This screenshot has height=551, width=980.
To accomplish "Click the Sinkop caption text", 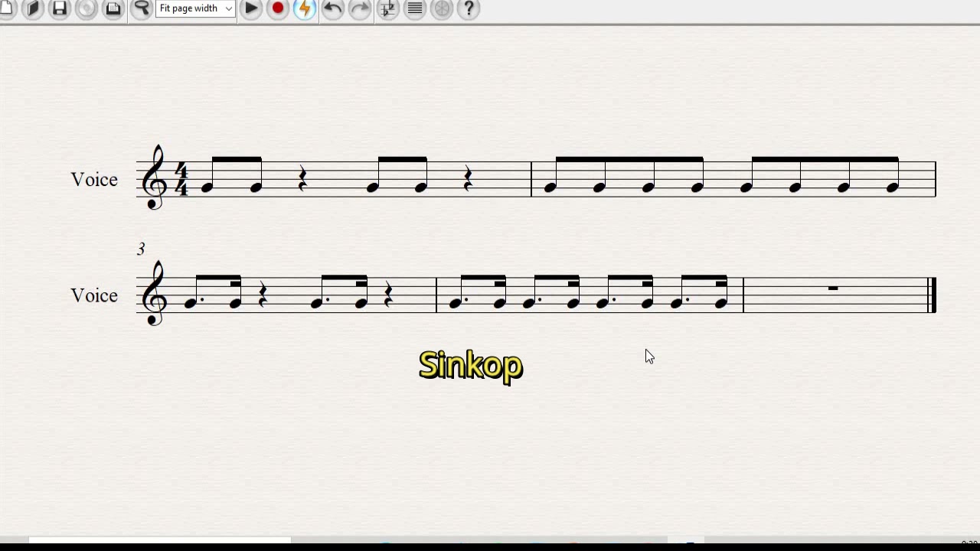I will 471,366.
